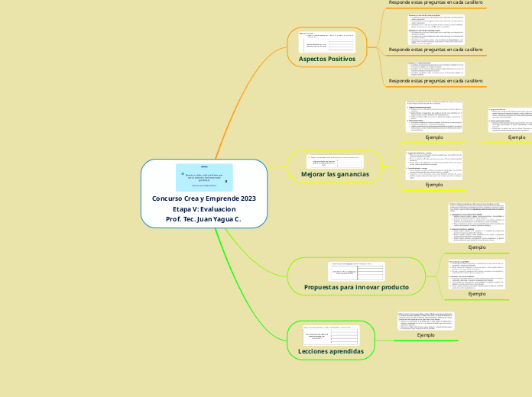Screen dimensions: 532x397
Task: Select the 'Ejemplo' subtopic attached to Lecciones aprendidas
Action: pyautogui.click(x=426, y=335)
